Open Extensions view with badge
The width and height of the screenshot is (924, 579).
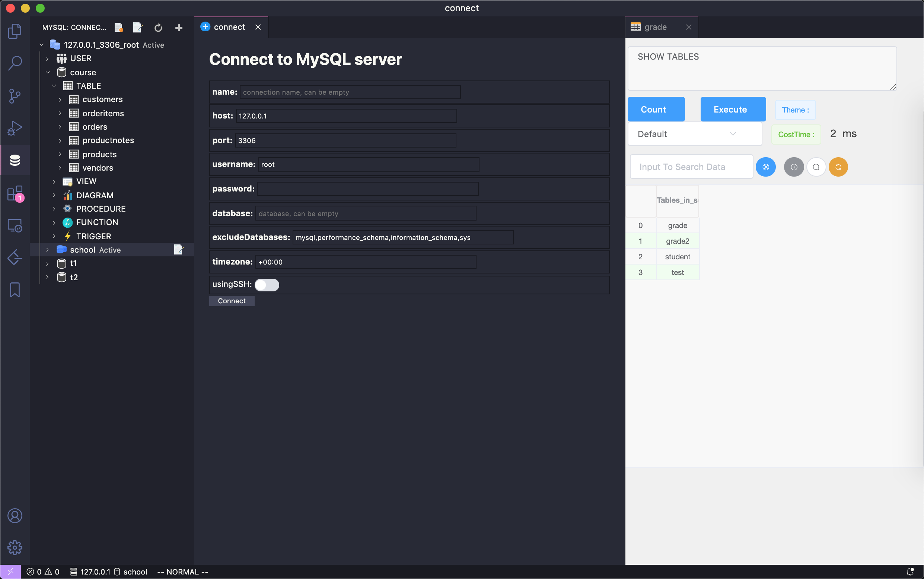(x=15, y=193)
